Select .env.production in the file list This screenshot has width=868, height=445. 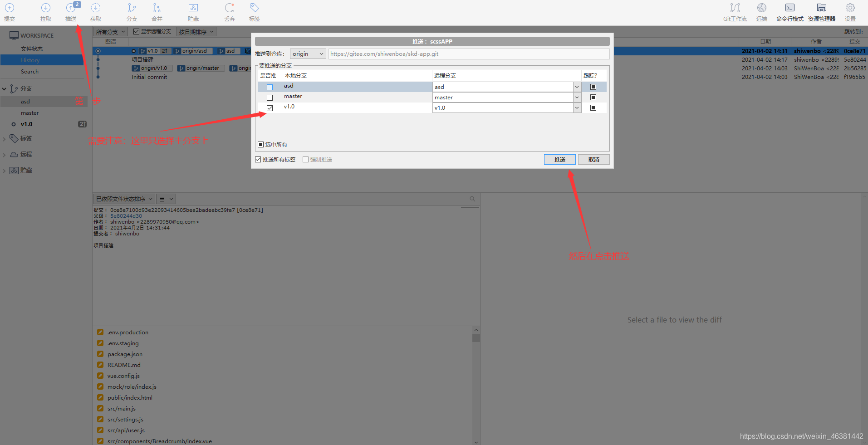coord(128,332)
